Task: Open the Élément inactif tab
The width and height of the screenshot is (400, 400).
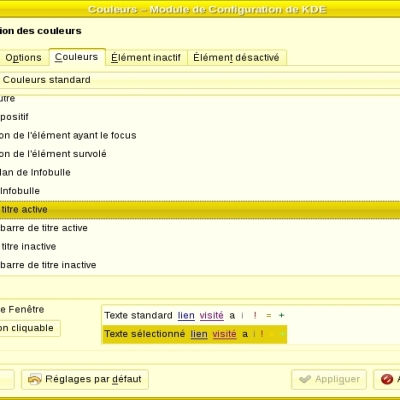Action: pos(146,58)
